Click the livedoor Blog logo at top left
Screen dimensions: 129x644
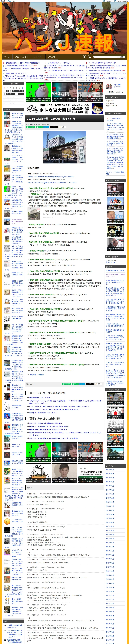click(x=6, y=1)
